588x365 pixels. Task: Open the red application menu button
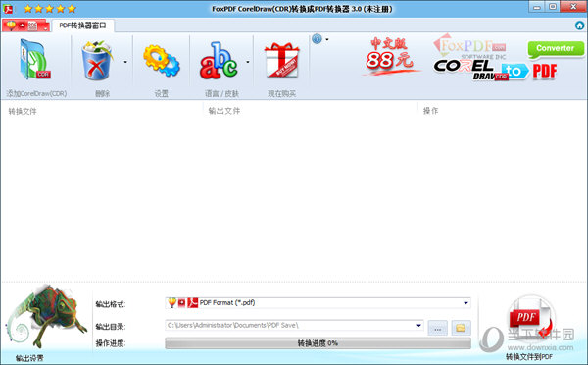25,26
